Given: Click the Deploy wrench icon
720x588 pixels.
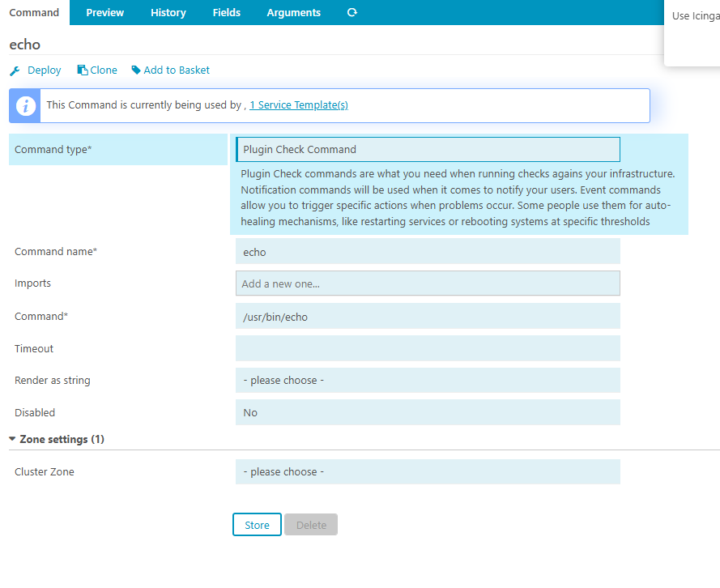Looking at the screenshot, I should point(15,70).
